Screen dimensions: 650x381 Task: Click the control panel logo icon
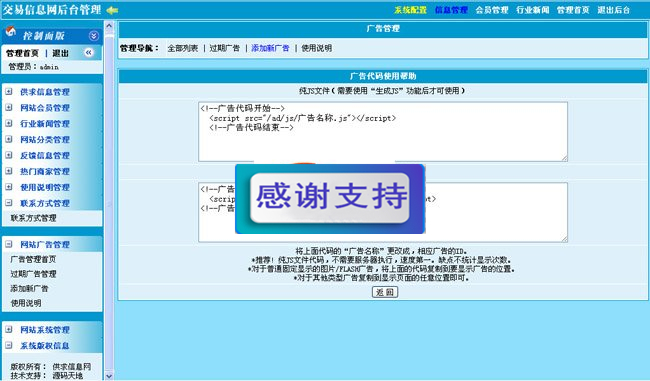coord(11,32)
